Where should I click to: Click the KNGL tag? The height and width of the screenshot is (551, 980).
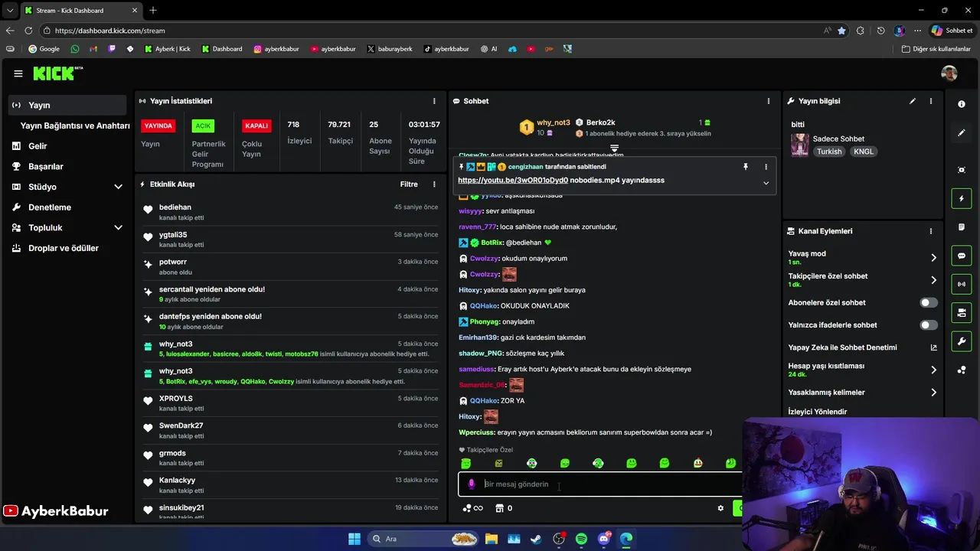tap(864, 152)
